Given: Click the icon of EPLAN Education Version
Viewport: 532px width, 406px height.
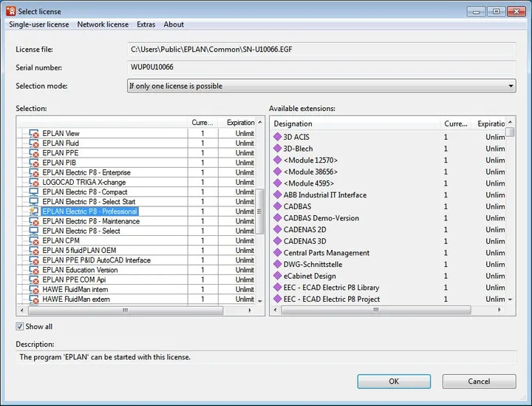Looking at the screenshot, I should click(x=34, y=270).
